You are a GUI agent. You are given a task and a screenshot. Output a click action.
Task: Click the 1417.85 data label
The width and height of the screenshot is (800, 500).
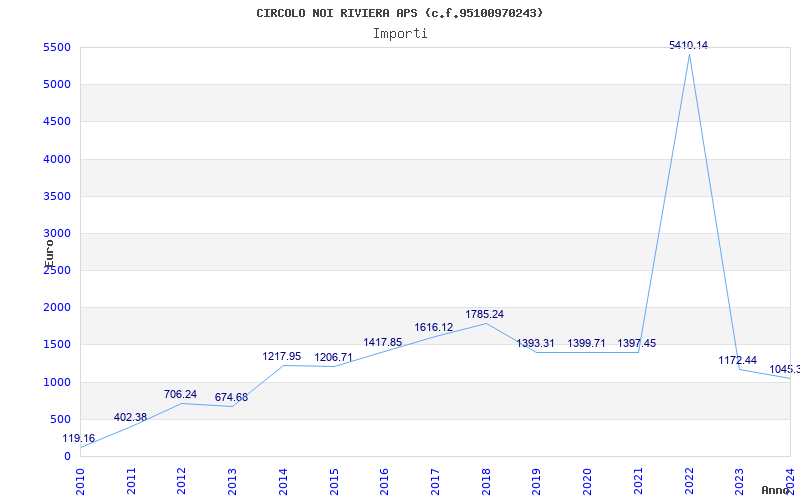(x=383, y=342)
